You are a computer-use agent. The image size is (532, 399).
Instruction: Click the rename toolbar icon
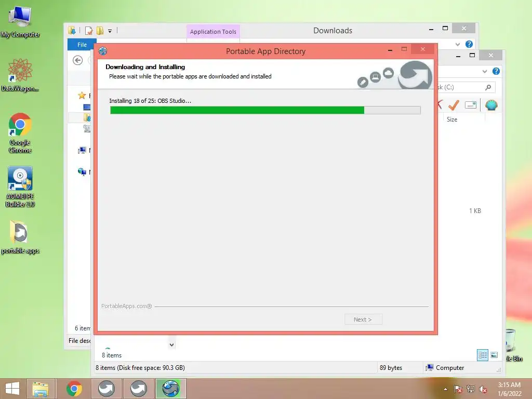[471, 105]
